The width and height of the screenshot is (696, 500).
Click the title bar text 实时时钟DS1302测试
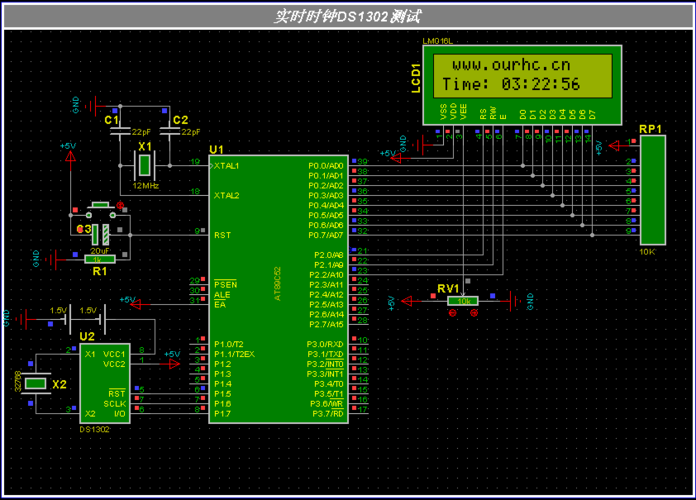click(x=347, y=16)
